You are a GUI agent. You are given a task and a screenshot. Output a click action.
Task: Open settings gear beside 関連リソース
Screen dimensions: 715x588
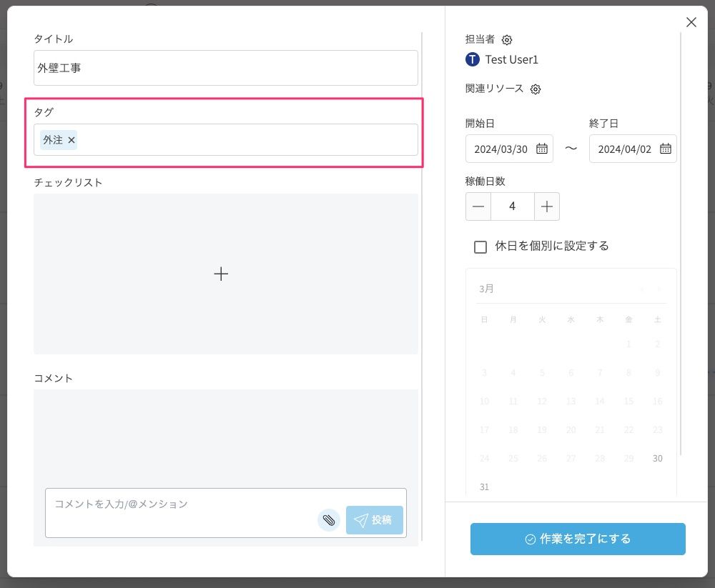click(536, 89)
